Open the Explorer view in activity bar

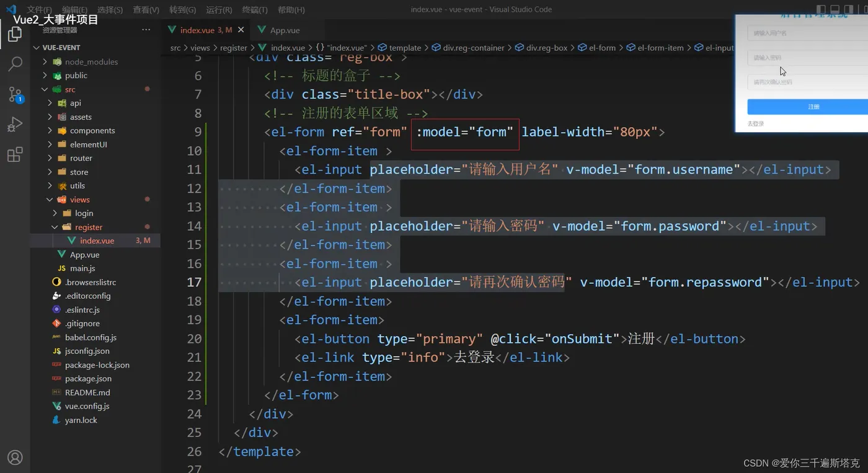pyautogui.click(x=15, y=35)
